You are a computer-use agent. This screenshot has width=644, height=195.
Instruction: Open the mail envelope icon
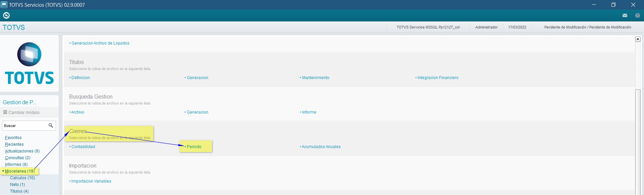pos(625,15)
